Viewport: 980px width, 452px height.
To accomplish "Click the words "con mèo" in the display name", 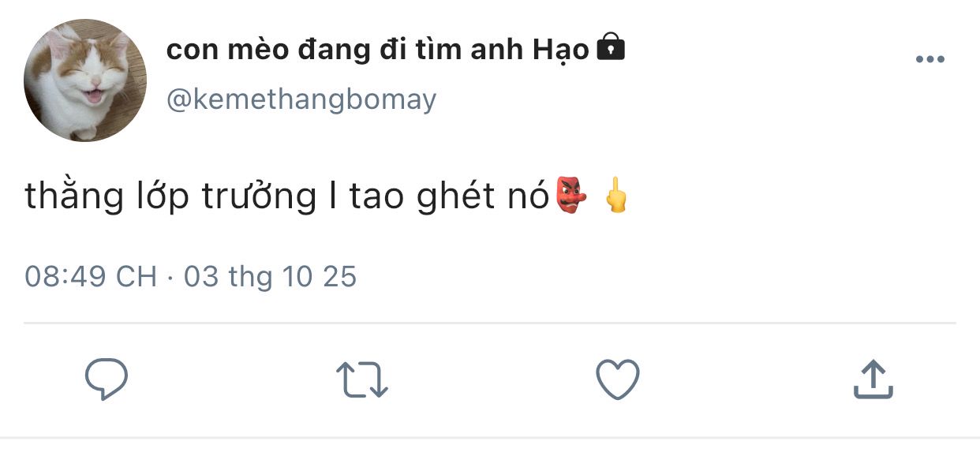I will pyautogui.click(x=217, y=50).
